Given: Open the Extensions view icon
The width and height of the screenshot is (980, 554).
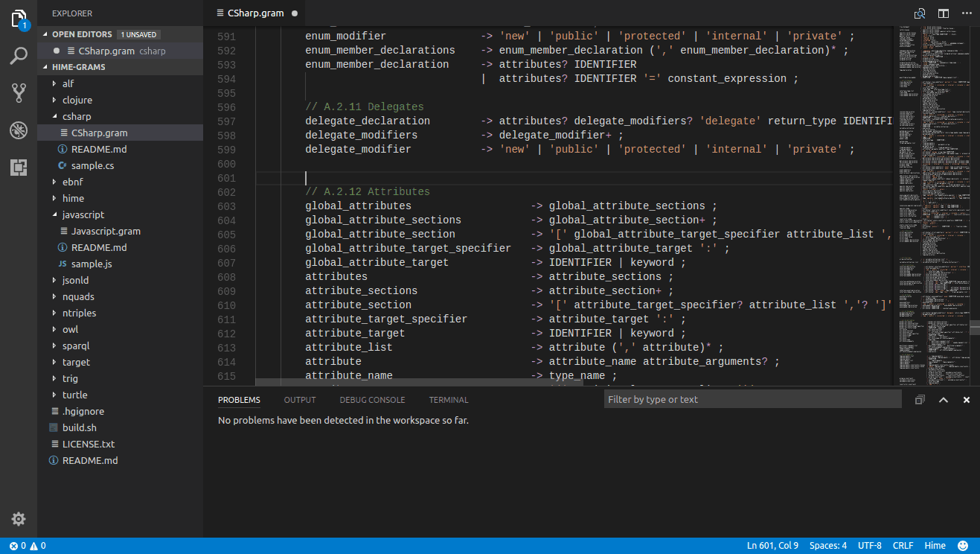Looking at the screenshot, I should coord(19,168).
